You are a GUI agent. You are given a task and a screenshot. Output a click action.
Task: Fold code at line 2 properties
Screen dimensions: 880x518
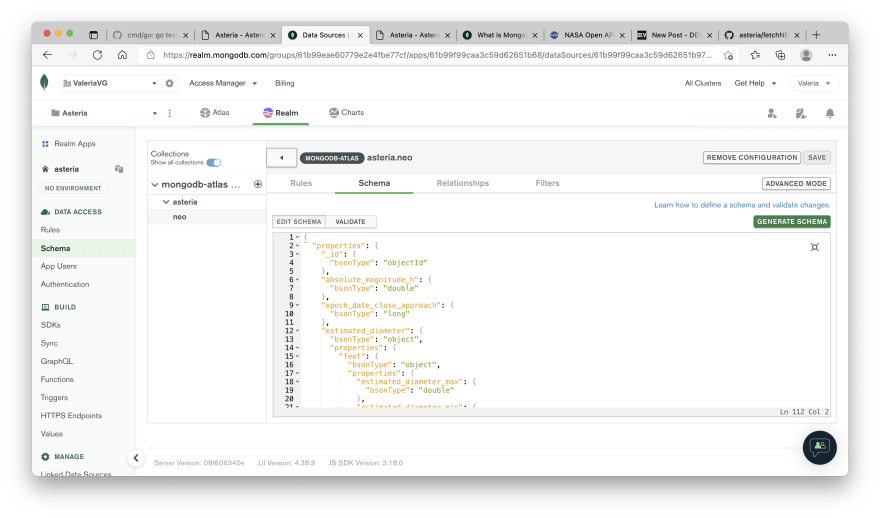pyautogui.click(x=297, y=246)
